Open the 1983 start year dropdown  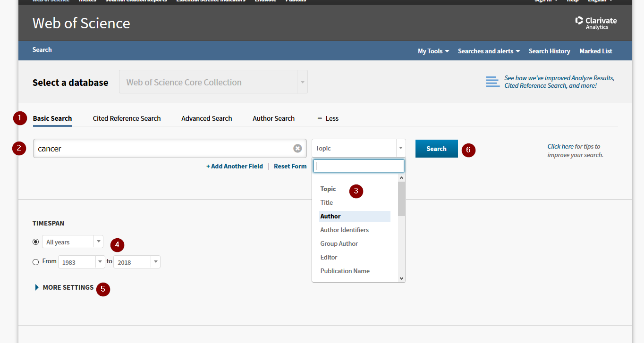coord(81,262)
